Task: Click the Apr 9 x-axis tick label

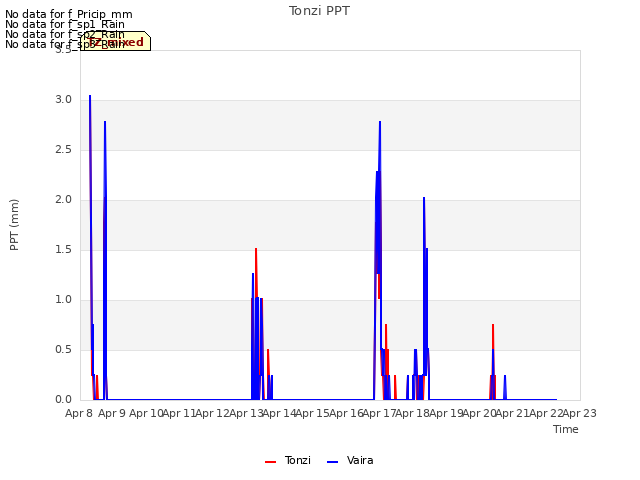Action: [112, 413]
